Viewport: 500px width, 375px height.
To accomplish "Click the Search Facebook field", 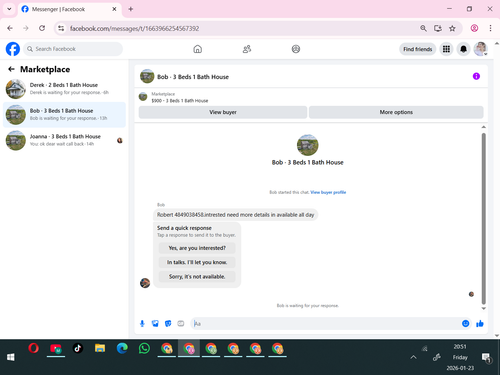I will (73, 49).
